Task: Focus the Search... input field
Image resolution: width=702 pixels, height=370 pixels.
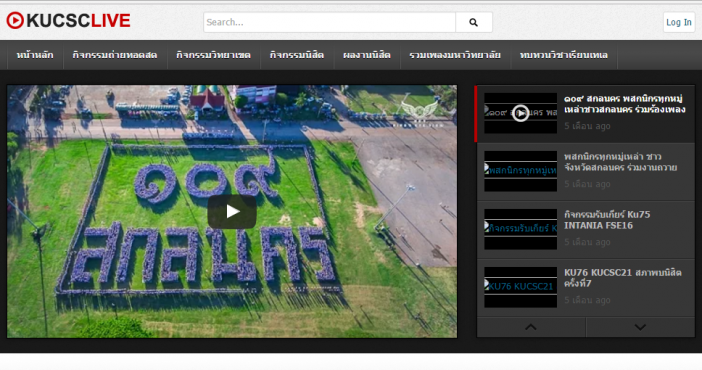Action: tap(330, 22)
